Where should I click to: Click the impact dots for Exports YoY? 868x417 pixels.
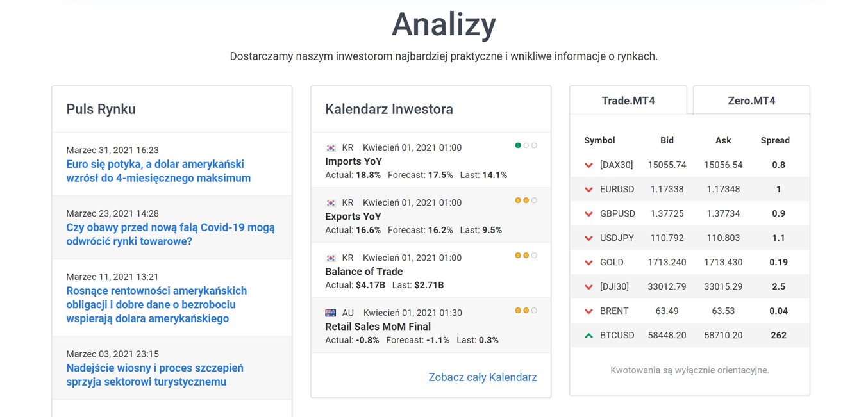(x=526, y=200)
